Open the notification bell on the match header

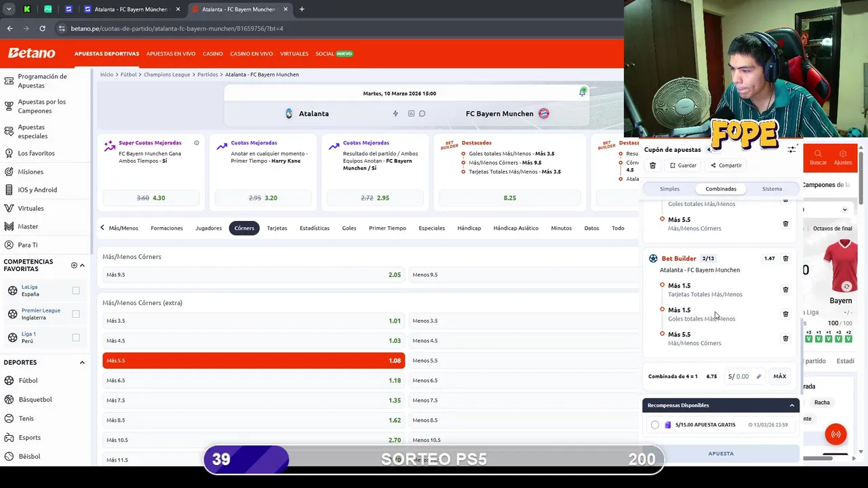[582, 92]
